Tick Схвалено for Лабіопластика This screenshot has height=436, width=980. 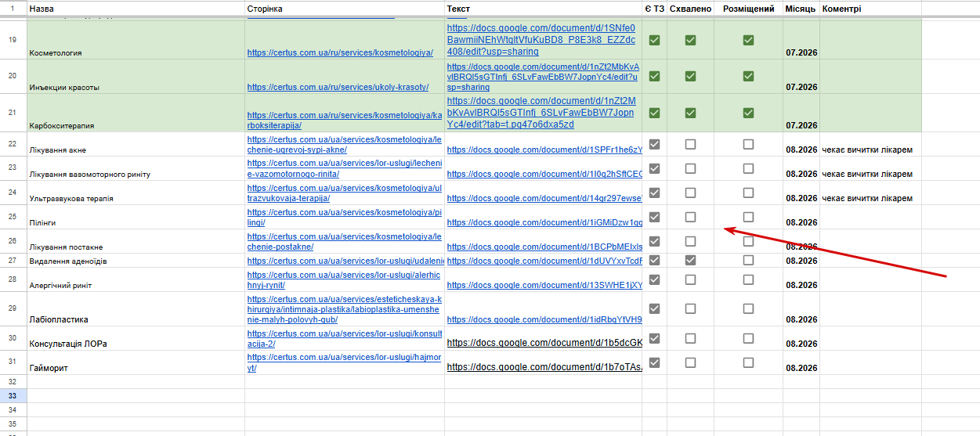tap(690, 309)
